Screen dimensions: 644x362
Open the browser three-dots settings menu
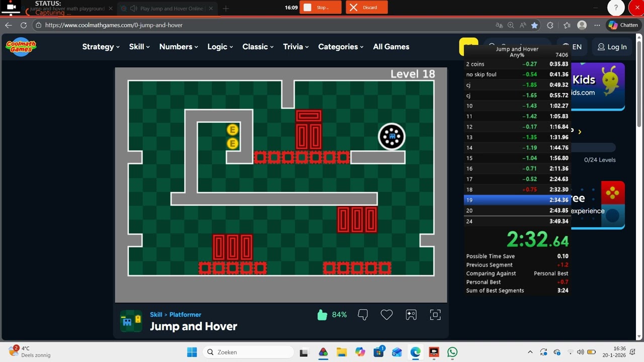(x=597, y=25)
